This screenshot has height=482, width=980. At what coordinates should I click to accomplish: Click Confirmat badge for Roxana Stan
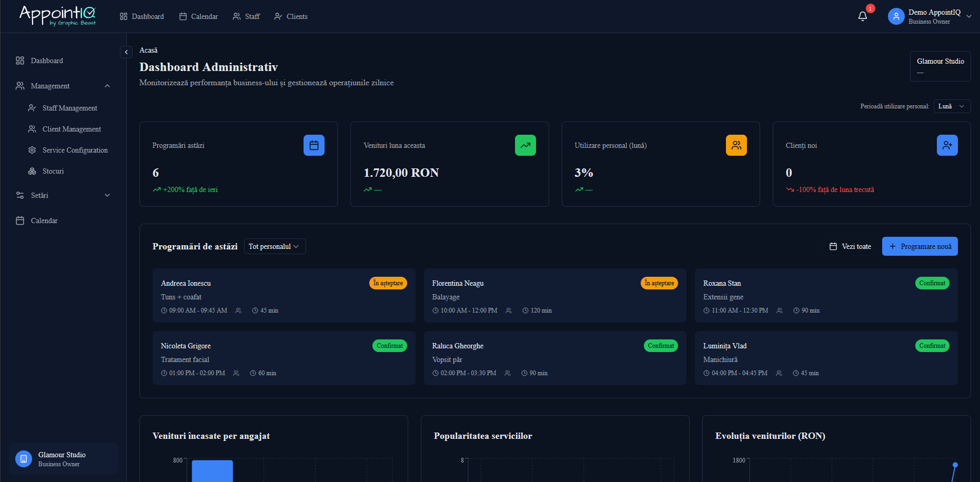(x=932, y=283)
